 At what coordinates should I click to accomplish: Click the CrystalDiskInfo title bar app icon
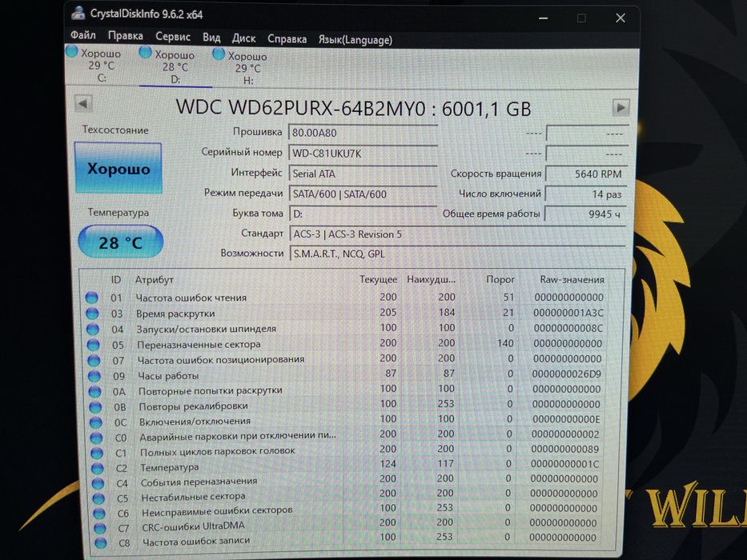pyautogui.click(x=78, y=13)
